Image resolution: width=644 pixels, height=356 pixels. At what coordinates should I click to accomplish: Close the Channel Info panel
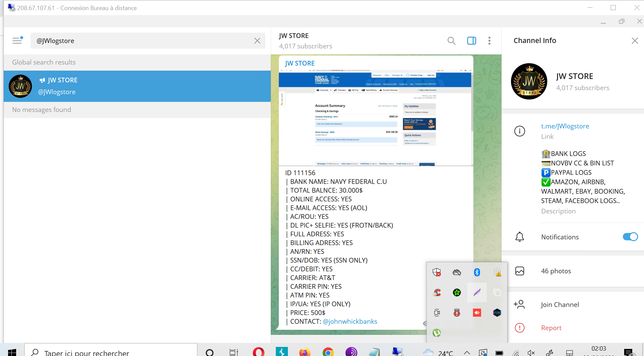[635, 41]
